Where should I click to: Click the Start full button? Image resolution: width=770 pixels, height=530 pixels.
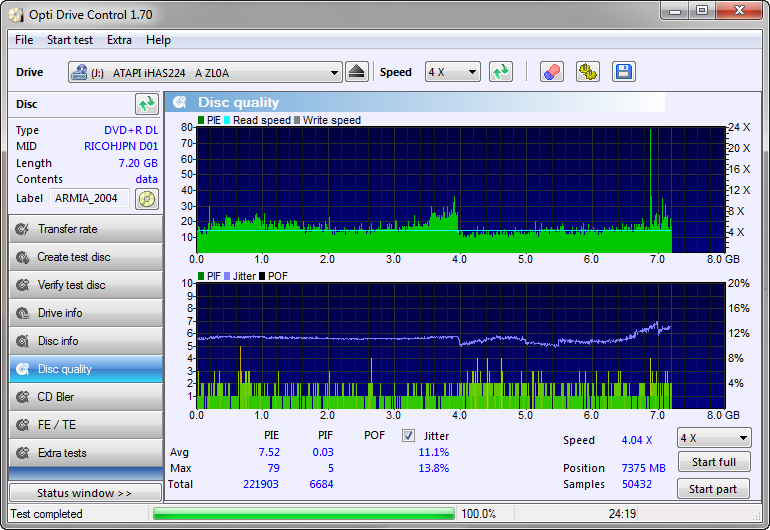tap(714, 462)
